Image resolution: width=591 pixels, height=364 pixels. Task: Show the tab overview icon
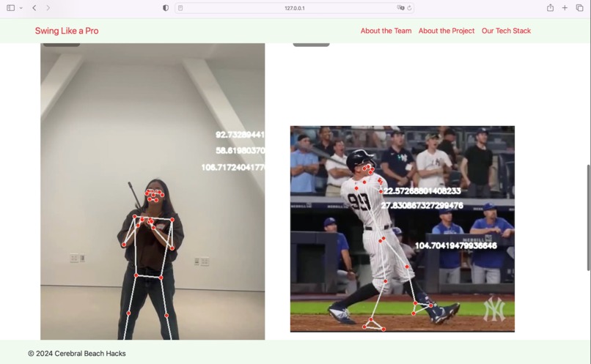tap(579, 8)
